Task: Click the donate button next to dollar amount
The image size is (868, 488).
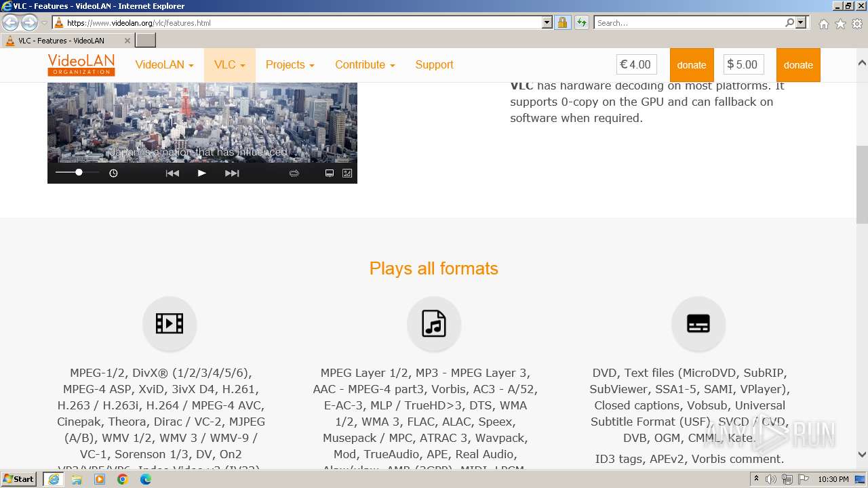Action: 798,65
